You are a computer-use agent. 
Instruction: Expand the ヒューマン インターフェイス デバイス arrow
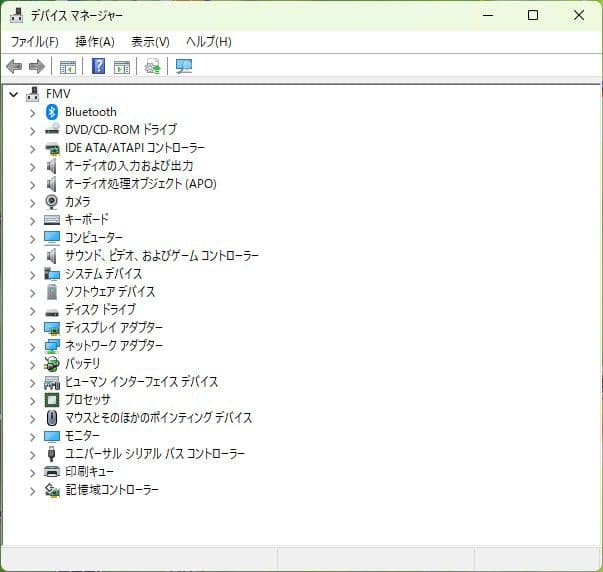[x=33, y=383]
